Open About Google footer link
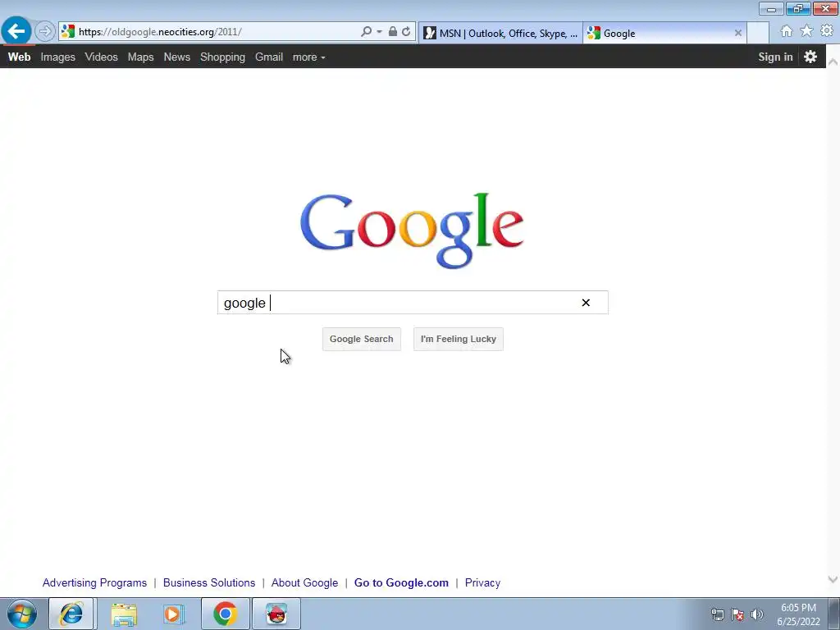Screen dimensions: 840x630 click(x=304, y=582)
